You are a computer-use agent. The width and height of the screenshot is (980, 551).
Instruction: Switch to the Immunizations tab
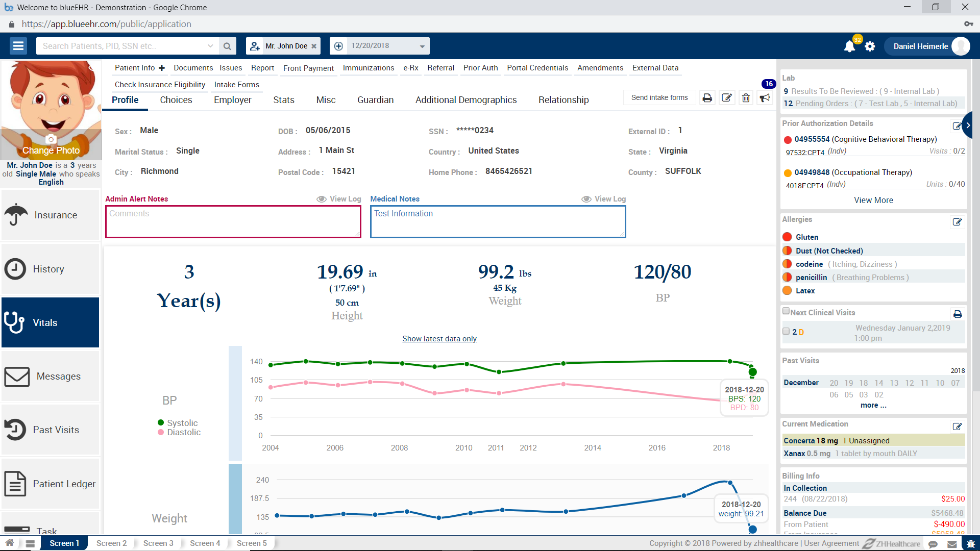point(368,68)
